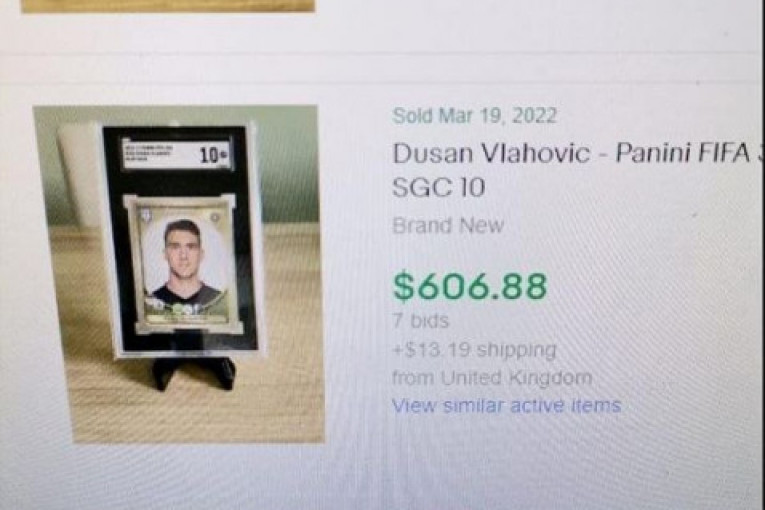Screen dimensions: 765x510
Task: Click the SGC 10 title line
Action: coord(439,187)
